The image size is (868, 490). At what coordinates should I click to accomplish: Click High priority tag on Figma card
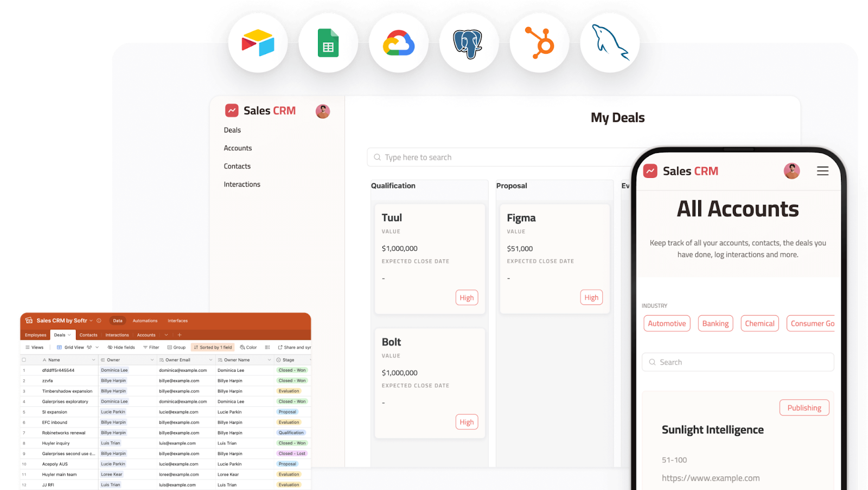(x=591, y=297)
